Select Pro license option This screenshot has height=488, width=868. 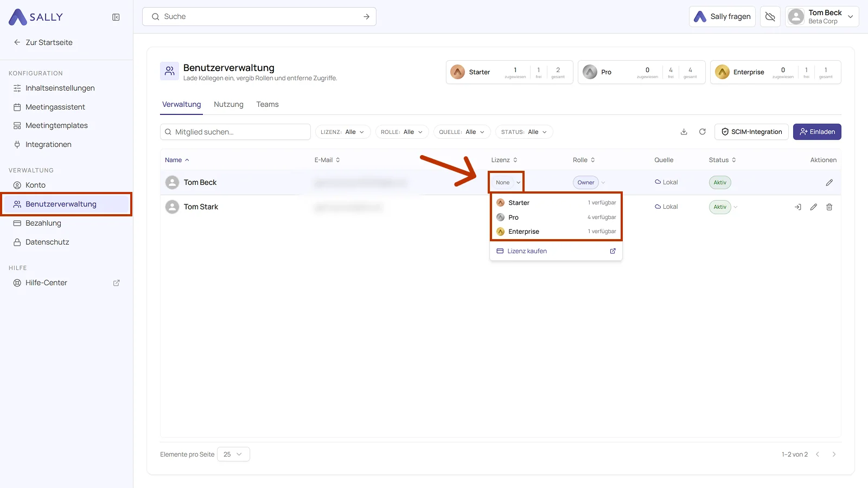click(556, 217)
